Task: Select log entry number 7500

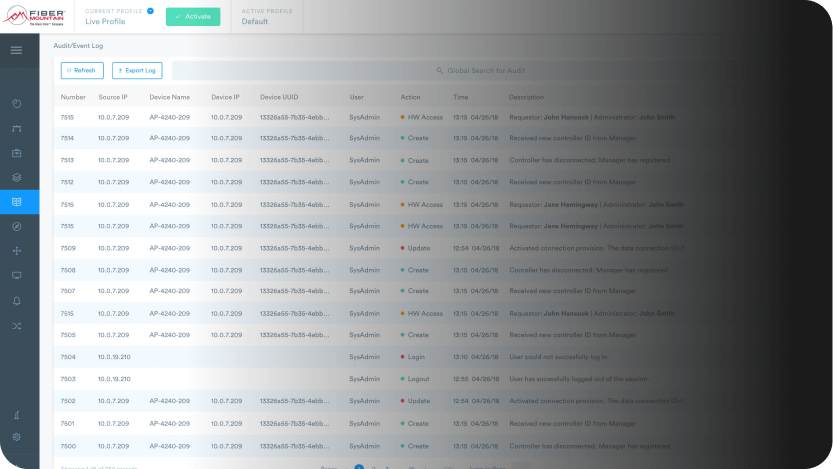Action: click(x=68, y=446)
